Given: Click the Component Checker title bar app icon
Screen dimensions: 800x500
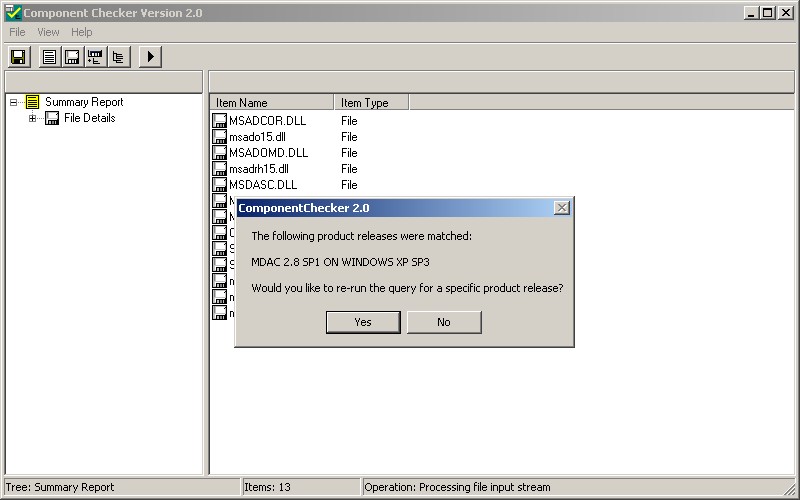Looking at the screenshot, I should [13, 13].
